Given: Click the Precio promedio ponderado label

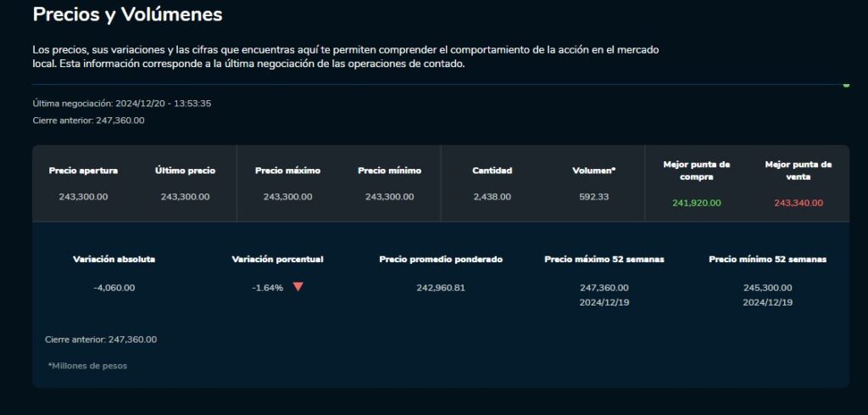Looking at the screenshot, I should (x=441, y=260).
